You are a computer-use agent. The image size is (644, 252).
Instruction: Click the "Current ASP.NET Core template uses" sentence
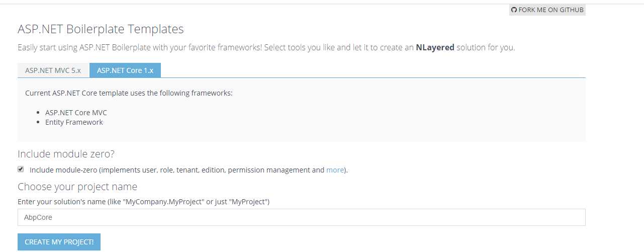pos(129,94)
